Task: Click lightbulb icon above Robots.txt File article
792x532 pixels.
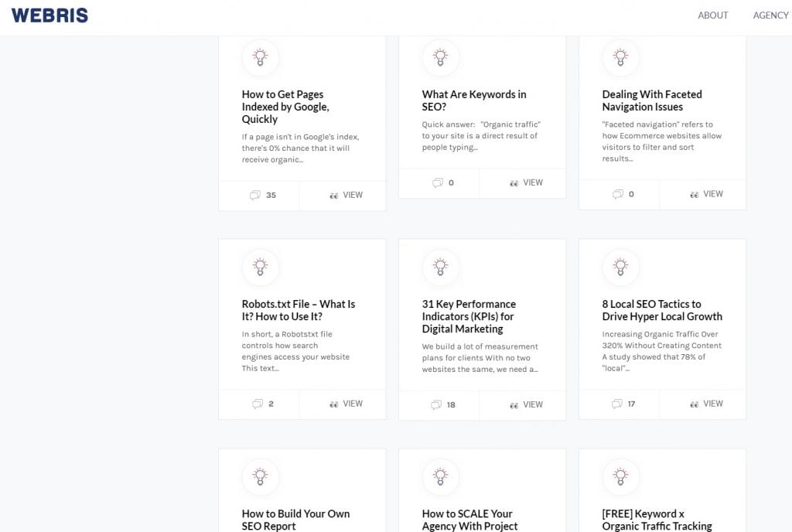Action: [x=261, y=267]
